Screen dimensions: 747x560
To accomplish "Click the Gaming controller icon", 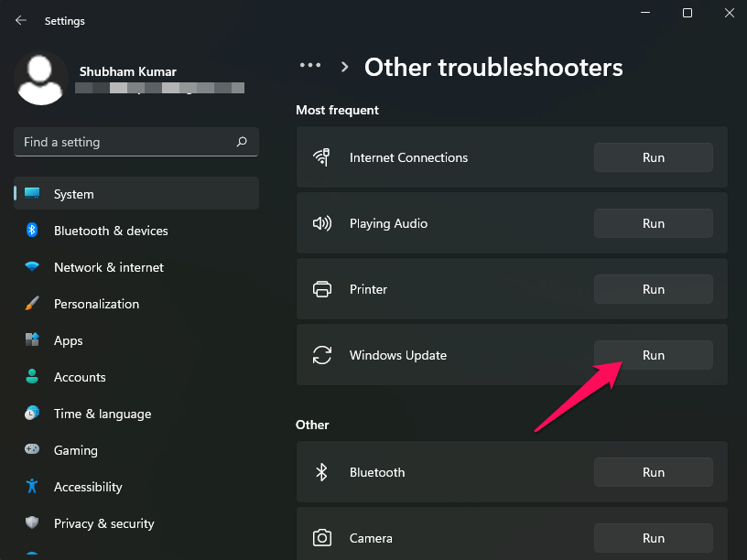I will pos(32,450).
